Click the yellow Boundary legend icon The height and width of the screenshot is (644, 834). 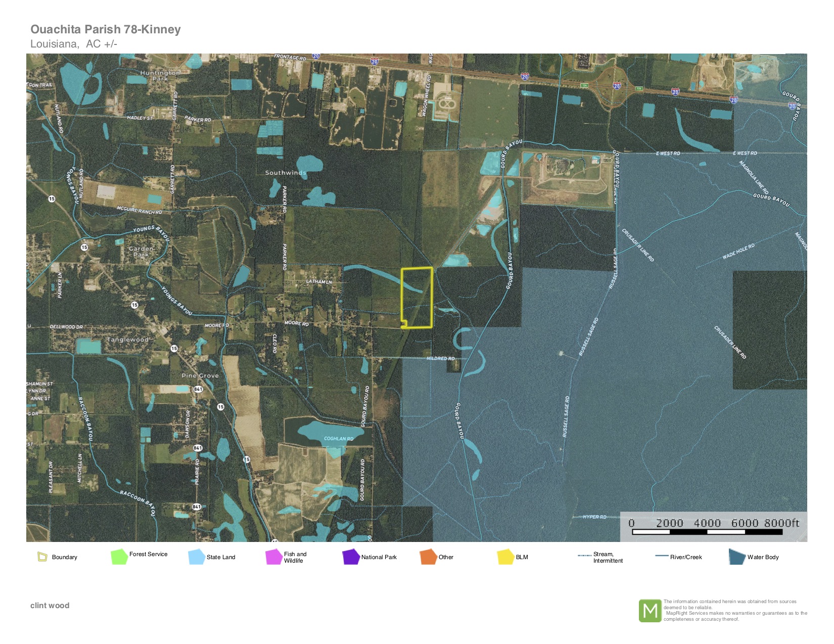[x=42, y=557]
